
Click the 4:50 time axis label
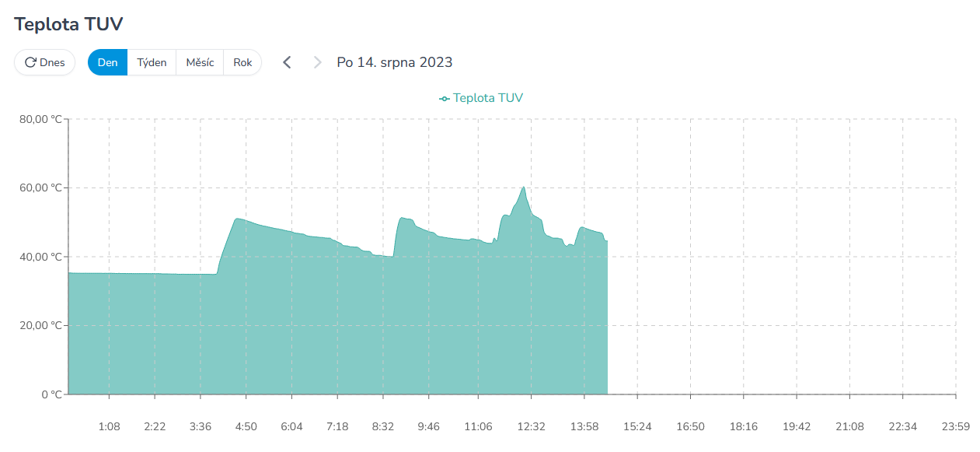[x=246, y=426]
